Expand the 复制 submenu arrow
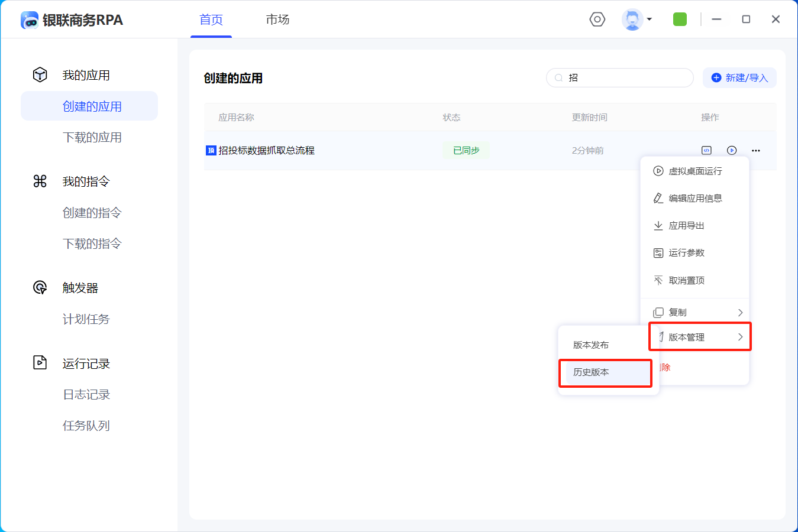 (740, 312)
